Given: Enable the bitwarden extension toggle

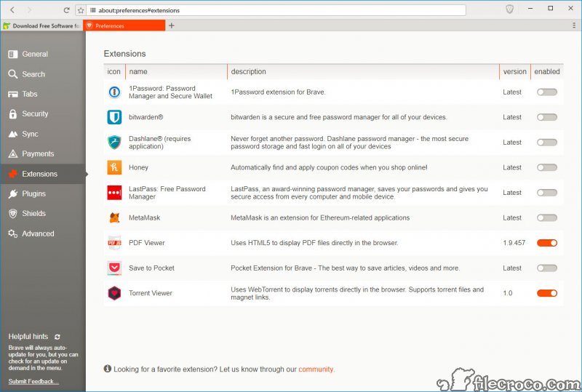Looking at the screenshot, I should pyautogui.click(x=547, y=117).
